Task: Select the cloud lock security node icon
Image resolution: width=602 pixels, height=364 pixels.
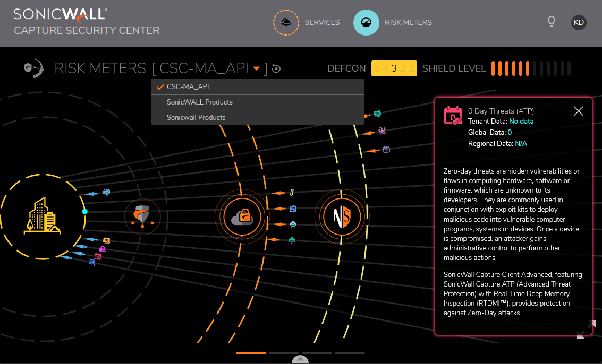Action: point(242,217)
